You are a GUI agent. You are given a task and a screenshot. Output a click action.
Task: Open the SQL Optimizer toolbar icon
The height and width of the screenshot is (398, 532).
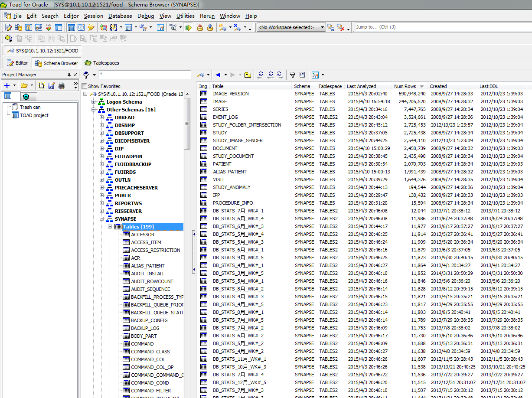49,27
